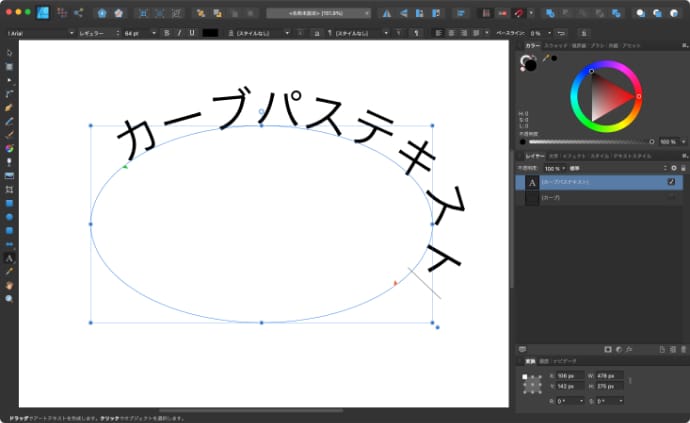Image resolution: width=690 pixels, height=423 pixels.
Task: Click the eyedropper color picker icon
Action: 548,58
